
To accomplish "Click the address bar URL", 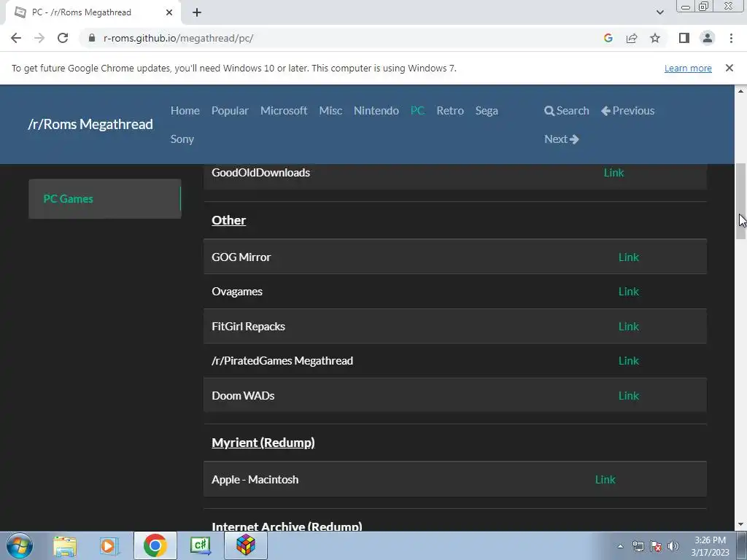I will 178,38.
